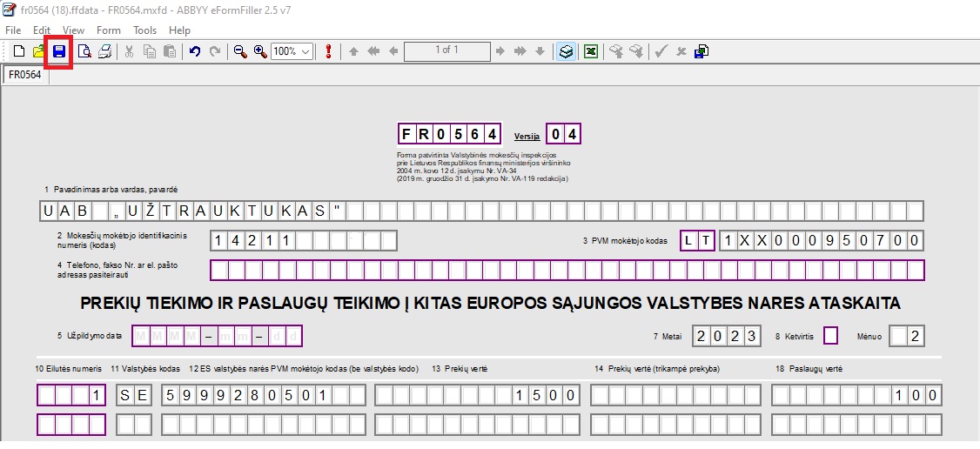The width and height of the screenshot is (980, 449).
Task: Save the form with the floppy disk icon
Action: click(59, 52)
